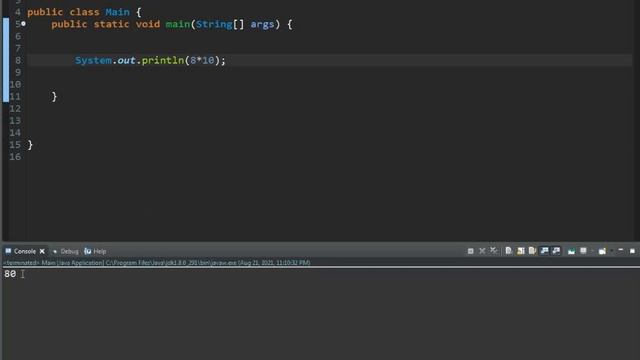Switch to the Console tab
This screenshot has height=360, width=640.
tap(24, 251)
